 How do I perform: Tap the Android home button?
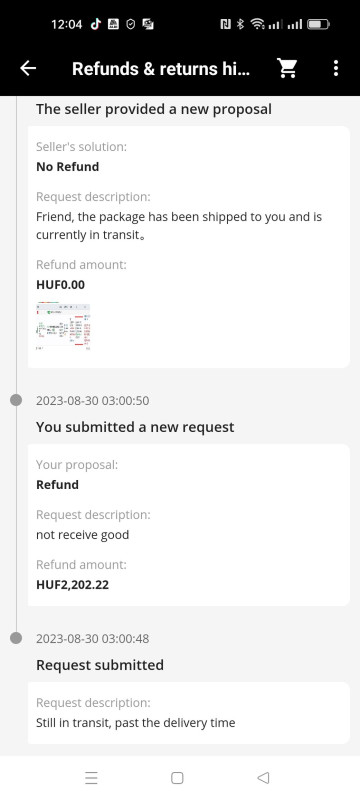pos(177,778)
